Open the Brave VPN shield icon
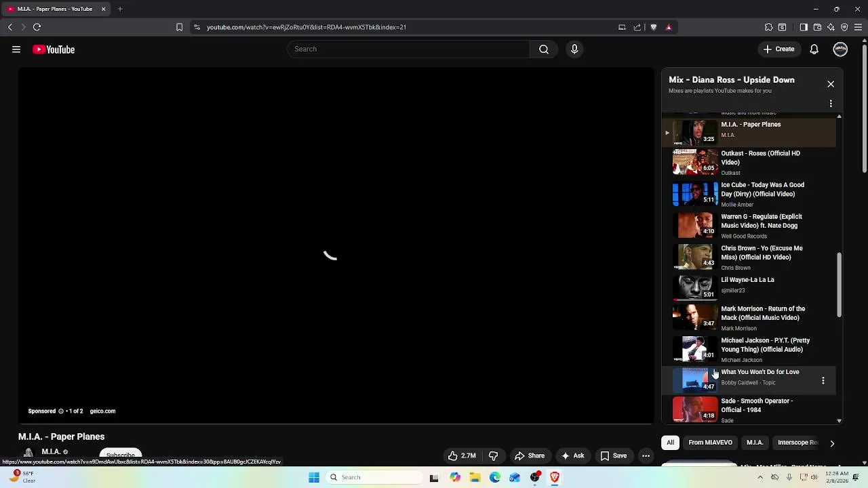 pyautogui.click(x=844, y=27)
